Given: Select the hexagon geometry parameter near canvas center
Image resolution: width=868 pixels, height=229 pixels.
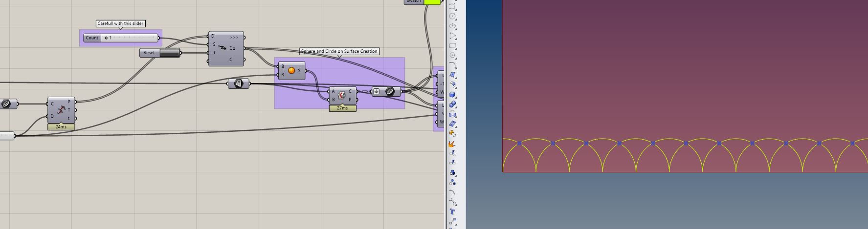Looking at the screenshot, I should tap(238, 84).
